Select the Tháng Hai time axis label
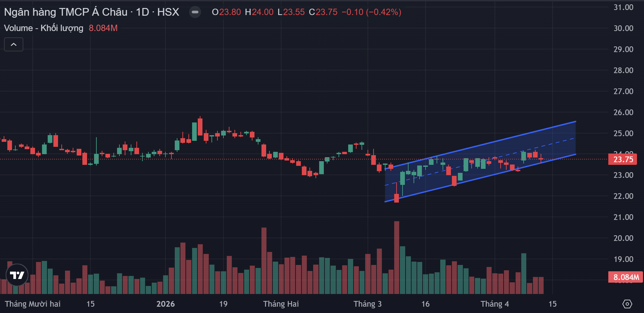This screenshot has height=313, width=644. coord(281,304)
